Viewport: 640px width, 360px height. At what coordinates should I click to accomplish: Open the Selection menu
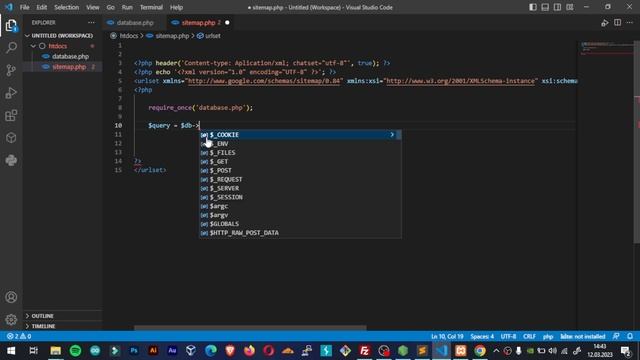[x=67, y=7]
